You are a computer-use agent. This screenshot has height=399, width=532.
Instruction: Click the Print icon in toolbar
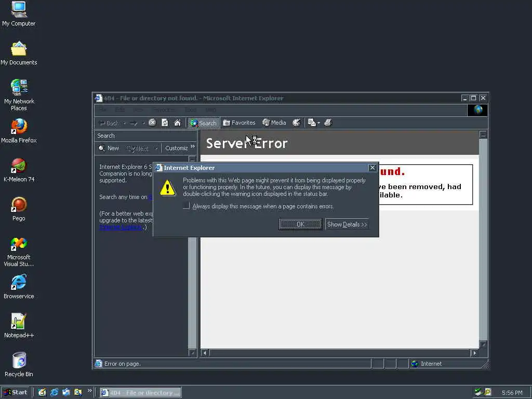(328, 123)
